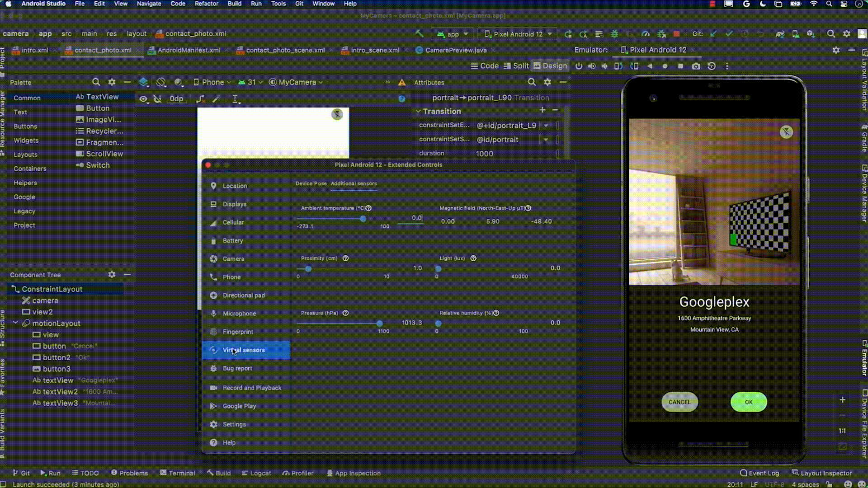Switch to Code view mode
The height and width of the screenshot is (488, 868).
[x=485, y=66]
